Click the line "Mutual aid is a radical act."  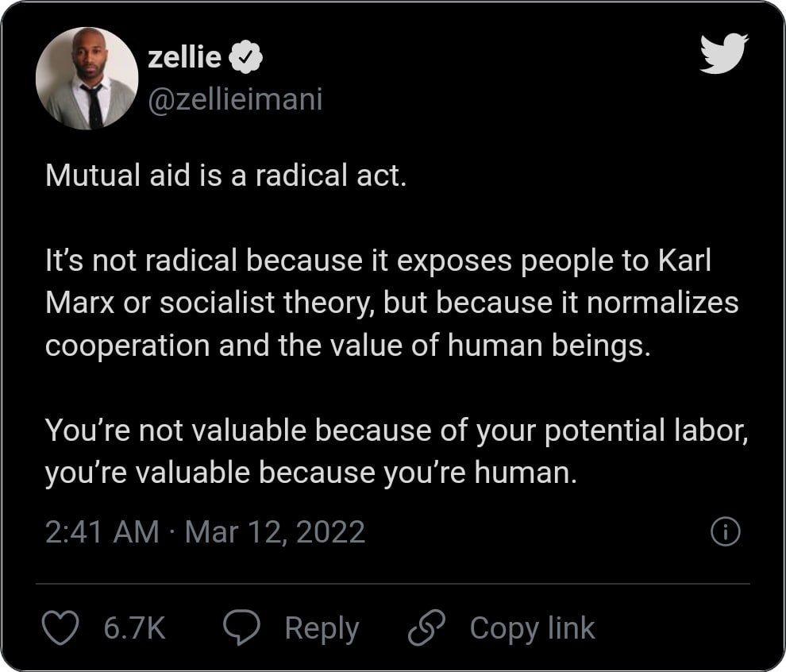[x=226, y=175]
